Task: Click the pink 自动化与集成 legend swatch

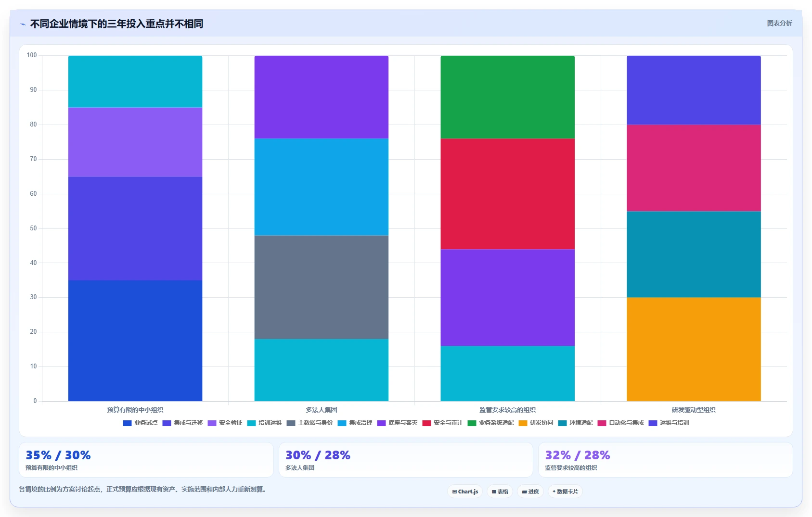Action: point(602,423)
